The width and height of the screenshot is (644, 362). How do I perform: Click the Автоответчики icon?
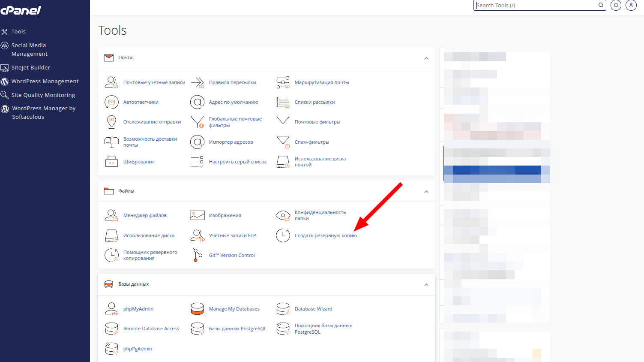click(111, 102)
